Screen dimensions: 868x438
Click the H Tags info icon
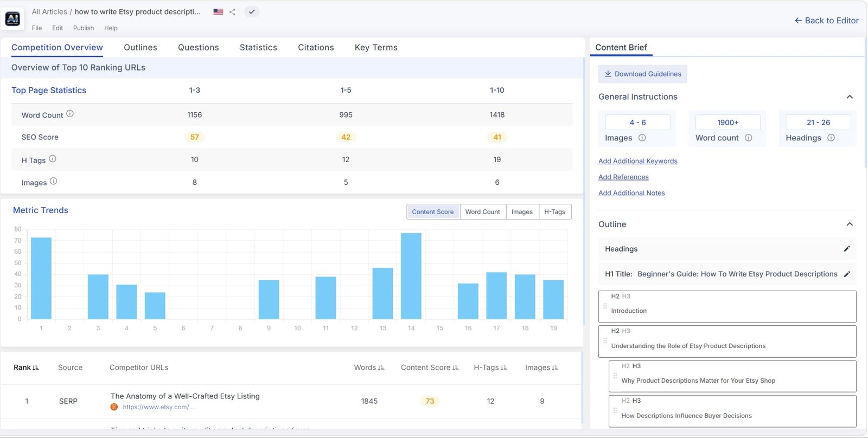pyautogui.click(x=53, y=159)
